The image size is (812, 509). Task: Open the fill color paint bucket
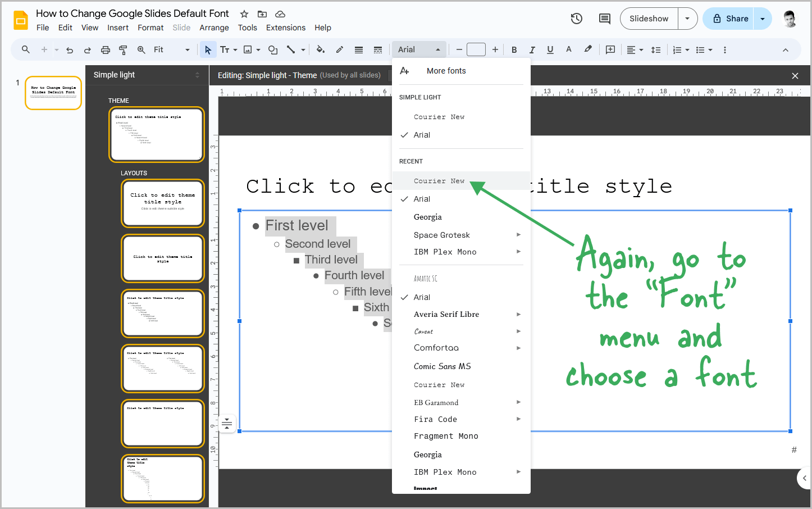(x=321, y=49)
